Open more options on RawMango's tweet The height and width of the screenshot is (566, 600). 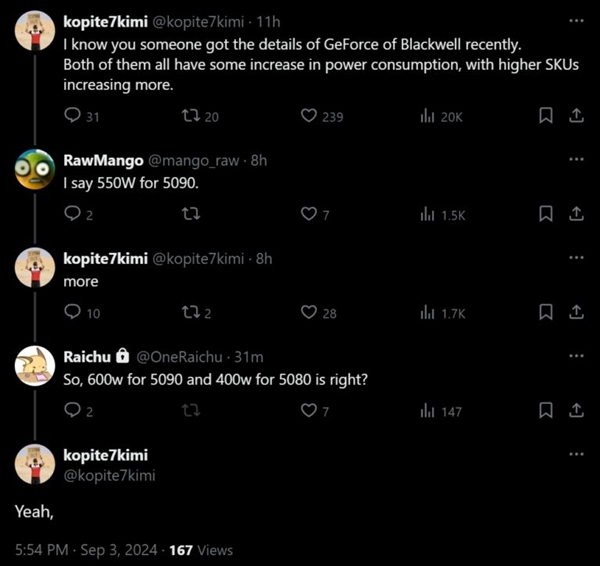coord(576,159)
